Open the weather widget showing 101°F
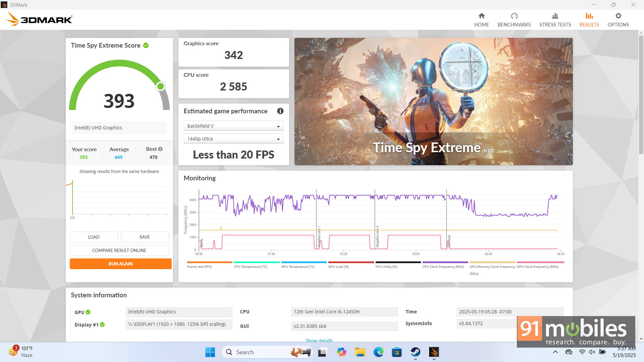The image size is (644, 362). 21,352
